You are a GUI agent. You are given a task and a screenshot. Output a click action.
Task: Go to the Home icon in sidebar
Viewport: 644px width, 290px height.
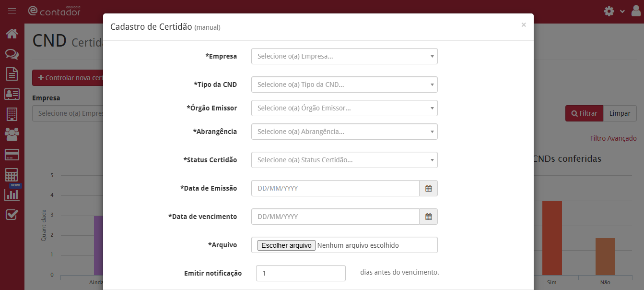click(12, 34)
